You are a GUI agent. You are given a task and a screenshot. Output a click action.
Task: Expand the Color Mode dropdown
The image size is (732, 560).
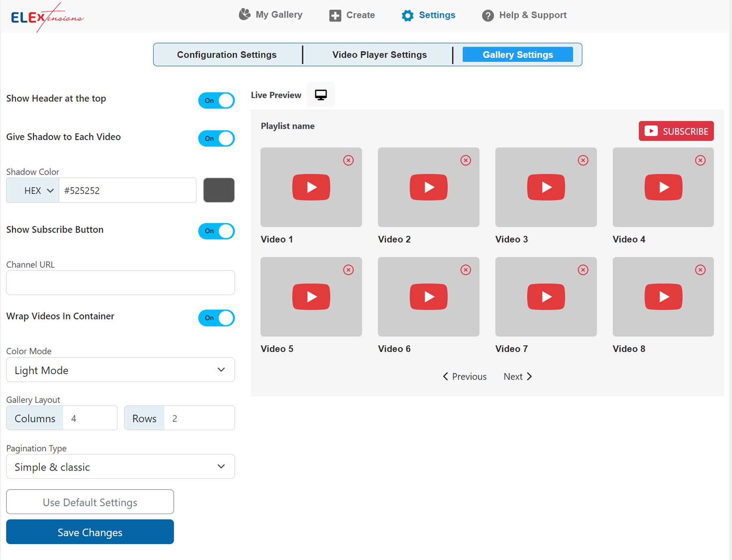(120, 370)
